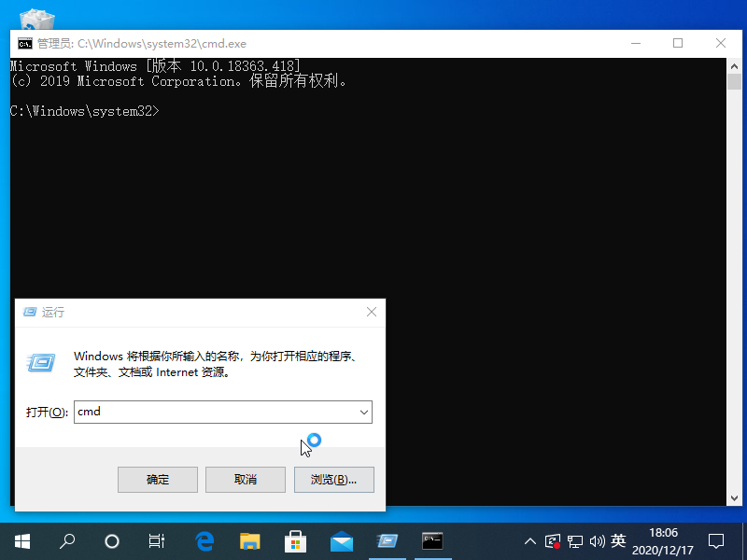The height and width of the screenshot is (560, 747).
Task: Open Microsoft Edge from the taskbar
Action: (x=204, y=540)
